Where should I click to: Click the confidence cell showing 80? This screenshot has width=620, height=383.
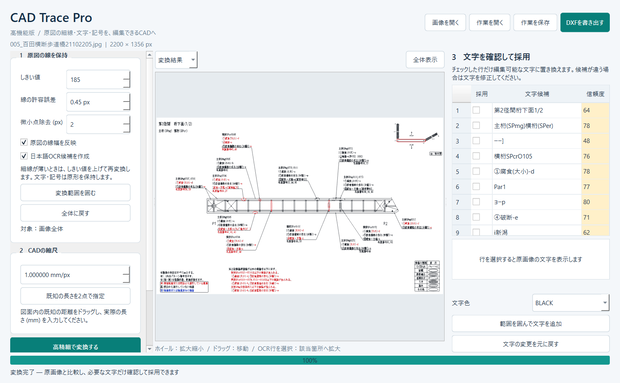[x=595, y=202]
